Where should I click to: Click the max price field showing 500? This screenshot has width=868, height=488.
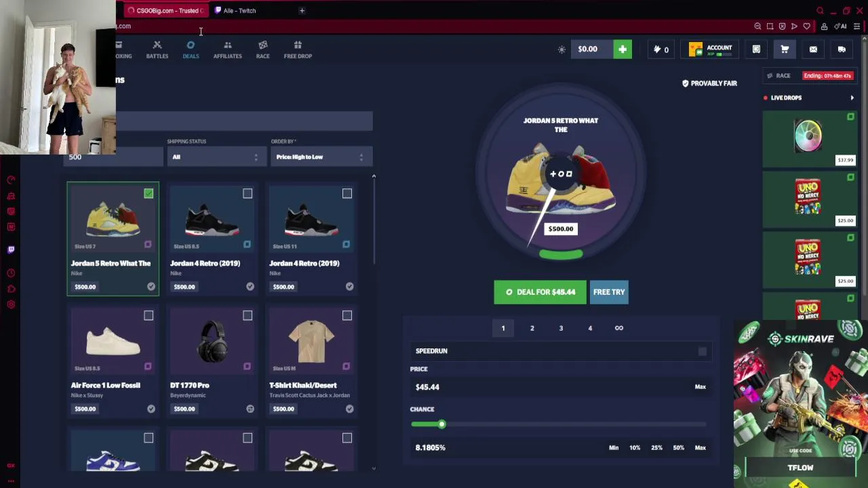(x=112, y=157)
